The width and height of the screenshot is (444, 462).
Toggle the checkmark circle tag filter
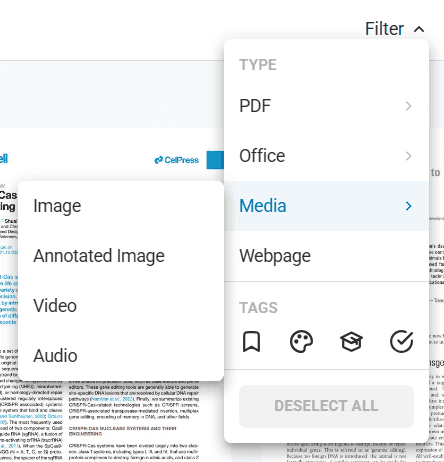pyautogui.click(x=402, y=341)
